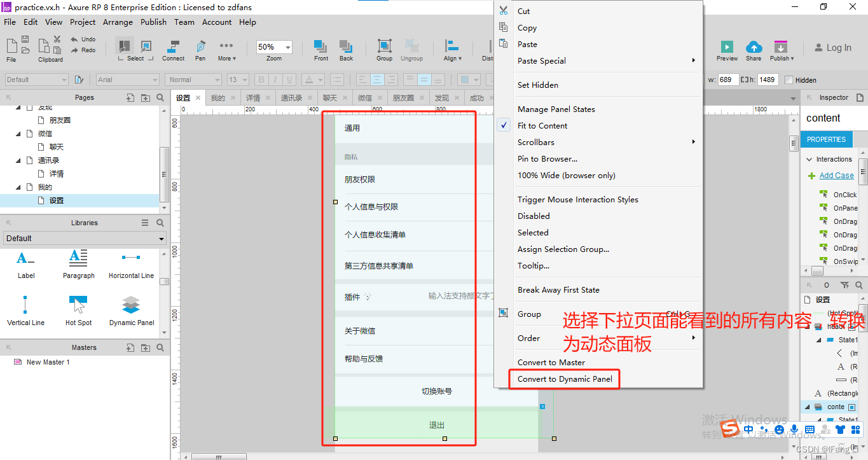Choose Break Away First State

(558, 290)
